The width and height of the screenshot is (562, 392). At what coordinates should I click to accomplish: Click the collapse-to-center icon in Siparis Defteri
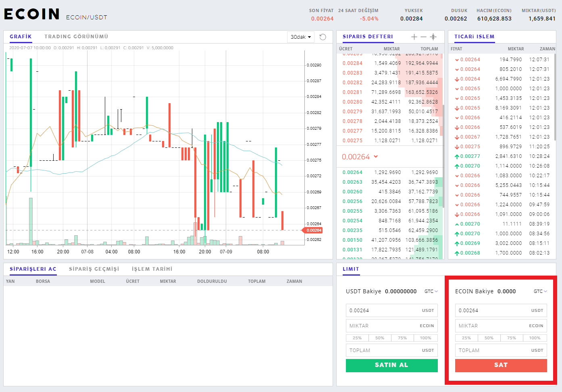pyautogui.click(x=433, y=37)
